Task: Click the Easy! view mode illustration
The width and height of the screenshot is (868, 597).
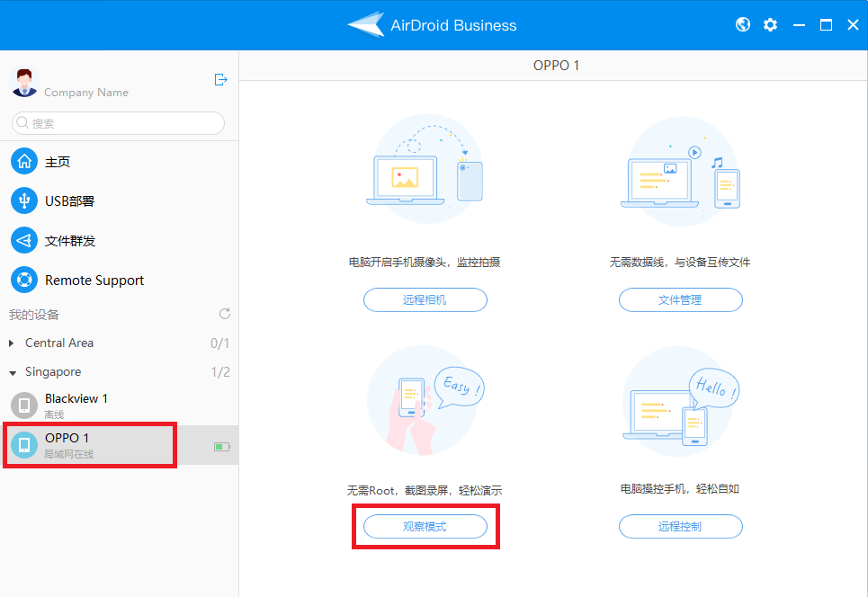Action: 425,401
